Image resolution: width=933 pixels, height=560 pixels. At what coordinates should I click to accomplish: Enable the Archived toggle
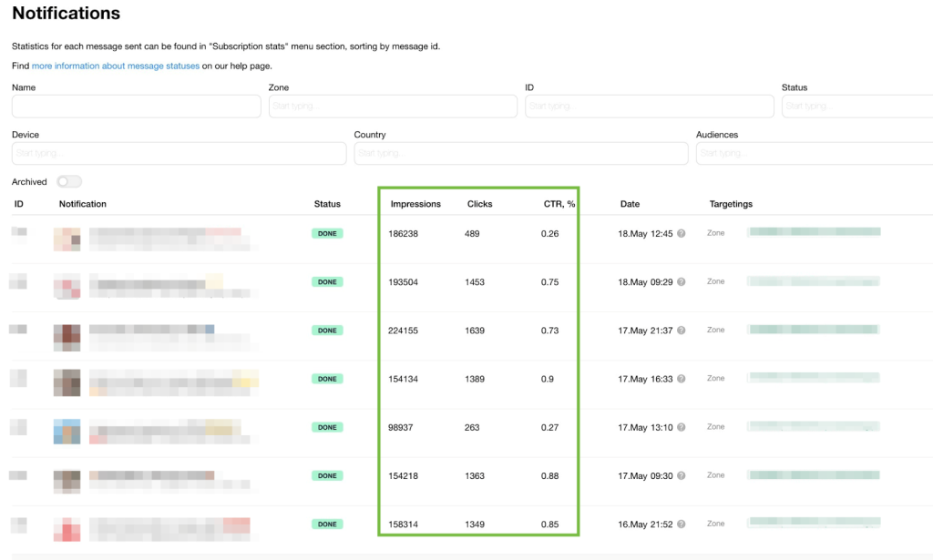[68, 181]
